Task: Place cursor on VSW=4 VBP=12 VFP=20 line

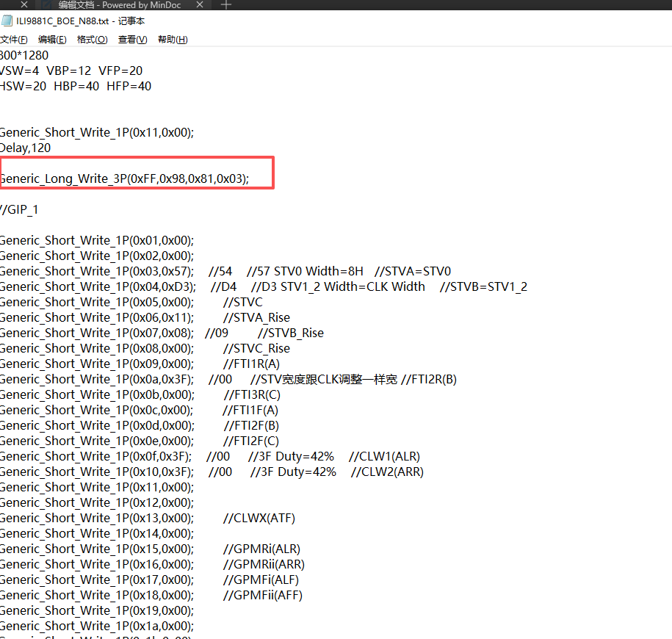Action: coord(72,71)
